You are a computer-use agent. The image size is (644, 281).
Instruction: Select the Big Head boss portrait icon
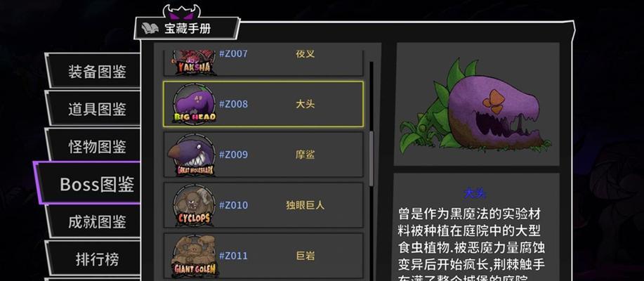195,104
